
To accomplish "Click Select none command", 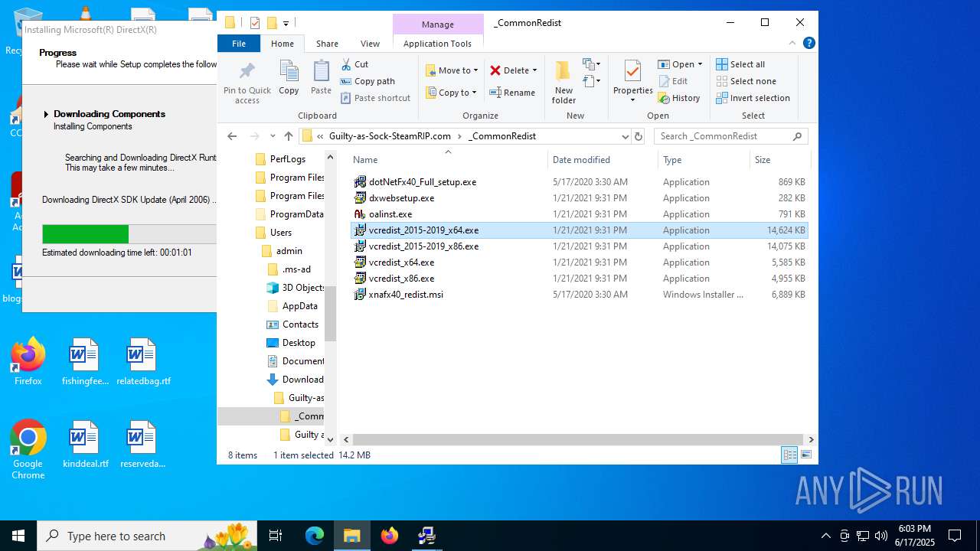I will [x=746, y=81].
